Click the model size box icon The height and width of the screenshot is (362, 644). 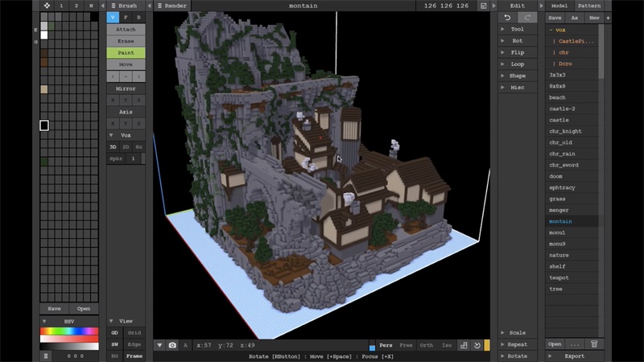pyautogui.click(x=483, y=6)
